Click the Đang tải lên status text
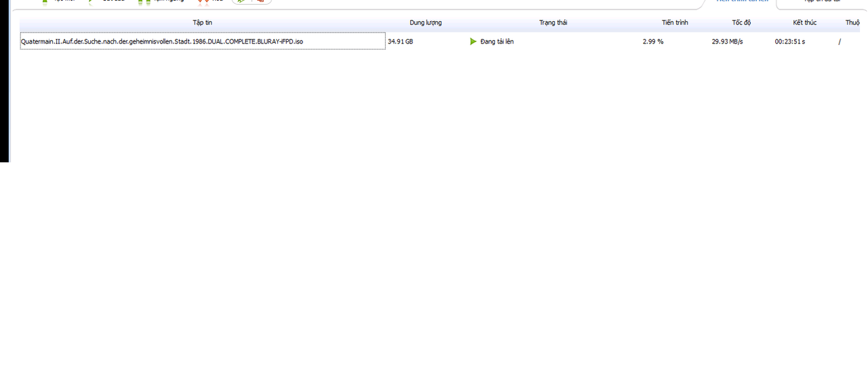Screen dimensions: 868x373 [x=496, y=41]
